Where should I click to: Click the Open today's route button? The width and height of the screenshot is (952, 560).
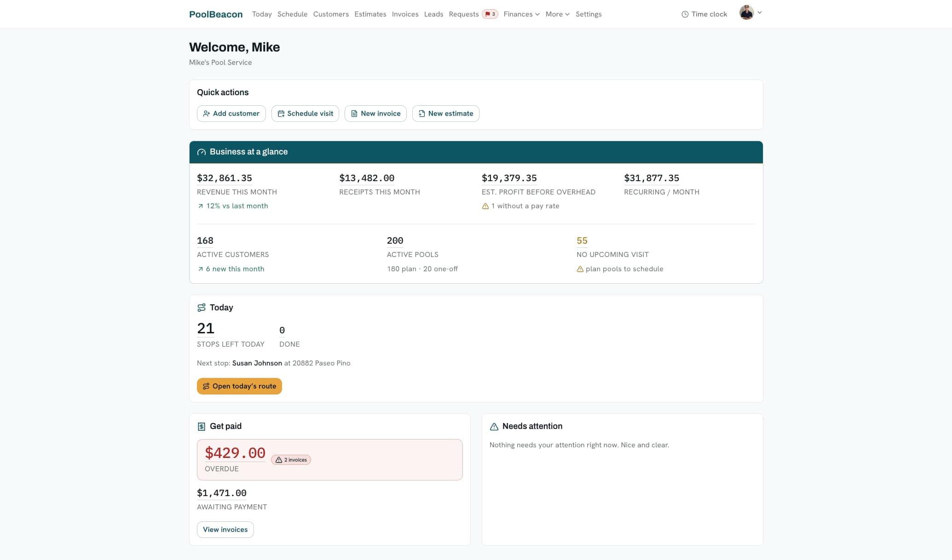click(x=239, y=386)
